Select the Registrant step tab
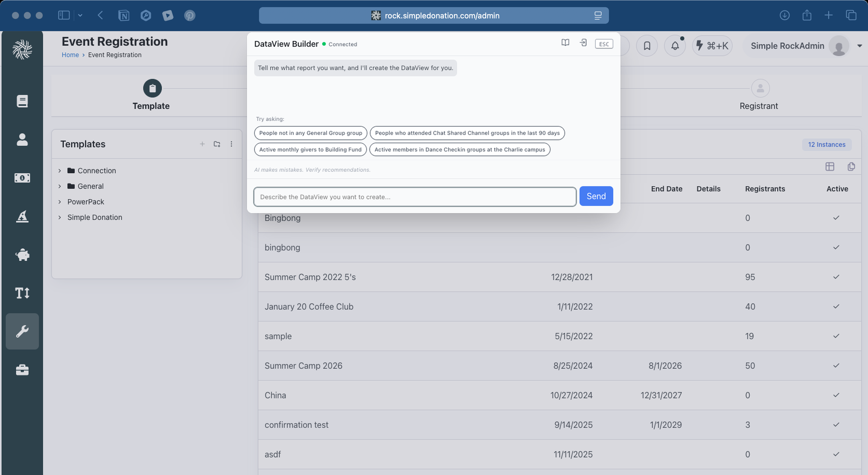 coord(759,95)
